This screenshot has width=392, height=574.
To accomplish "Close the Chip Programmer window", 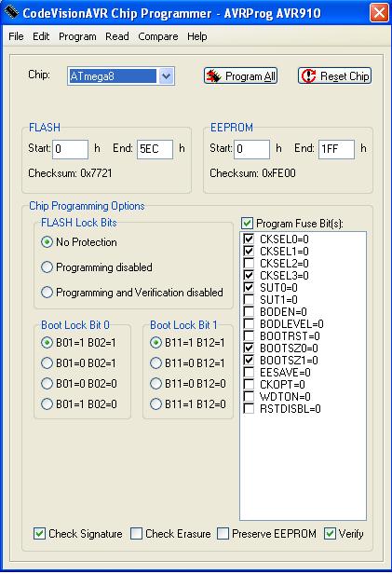I will point(379,13).
